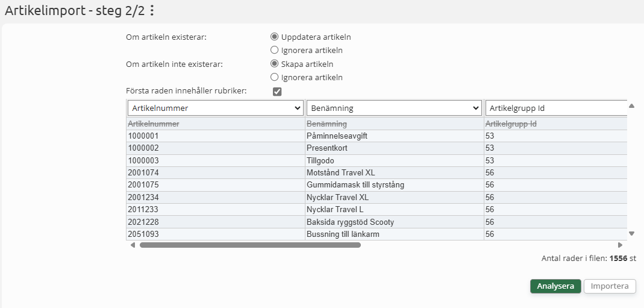Select the 'Påminnelseavgift' cell in table
This screenshot has width=644, height=308.
pyautogui.click(x=337, y=136)
